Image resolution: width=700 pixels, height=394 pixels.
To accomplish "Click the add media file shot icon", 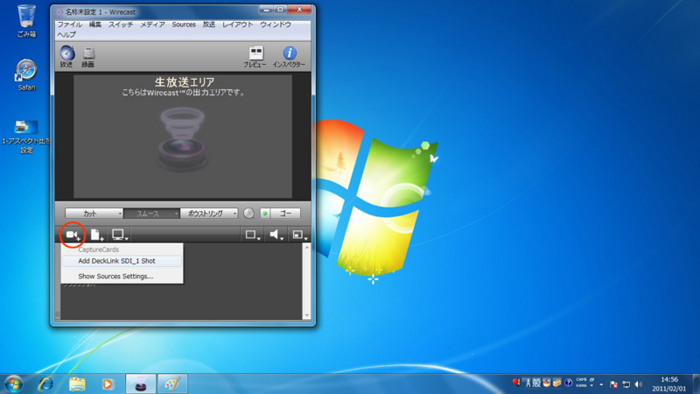I will coord(97,235).
